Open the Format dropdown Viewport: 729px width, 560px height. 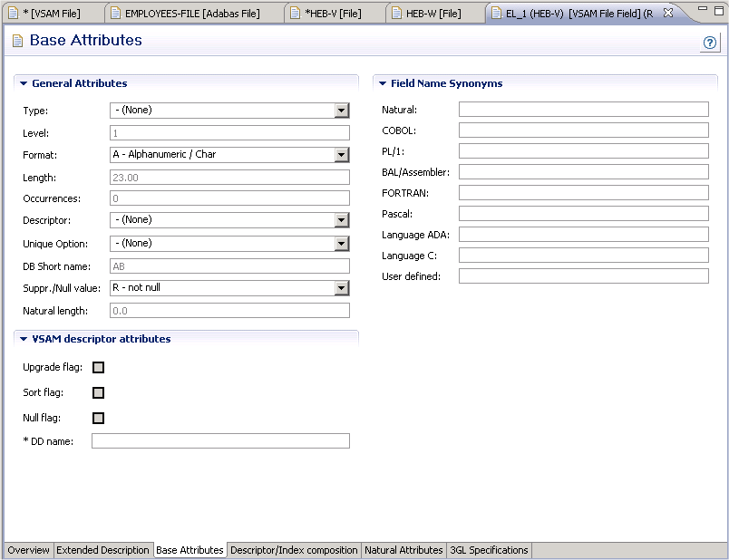coord(343,155)
